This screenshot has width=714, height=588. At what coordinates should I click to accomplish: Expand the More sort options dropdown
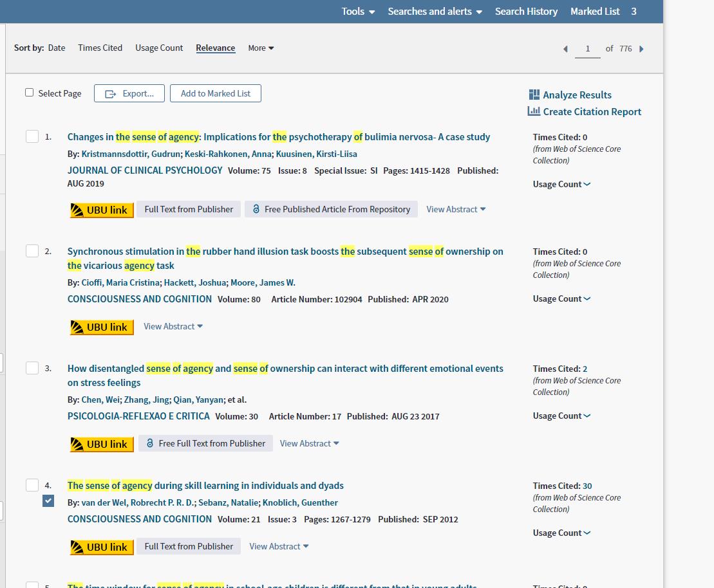(261, 48)
